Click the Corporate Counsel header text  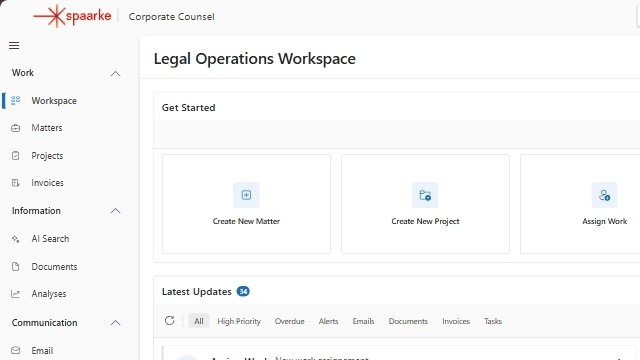click(x=171, y=17)
